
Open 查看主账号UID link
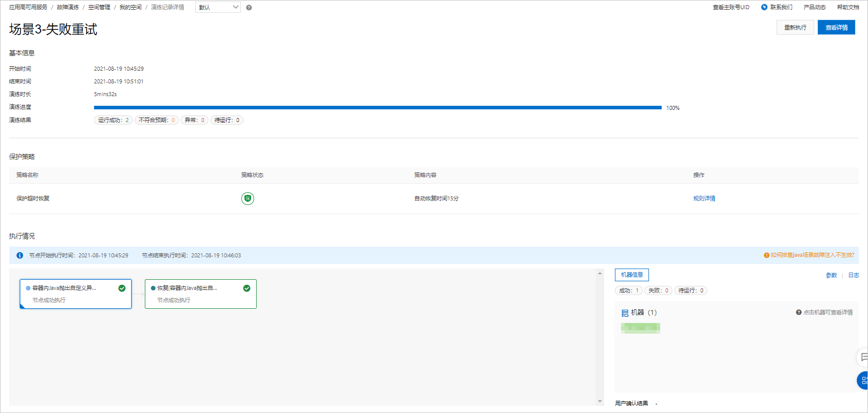point(731,7)
